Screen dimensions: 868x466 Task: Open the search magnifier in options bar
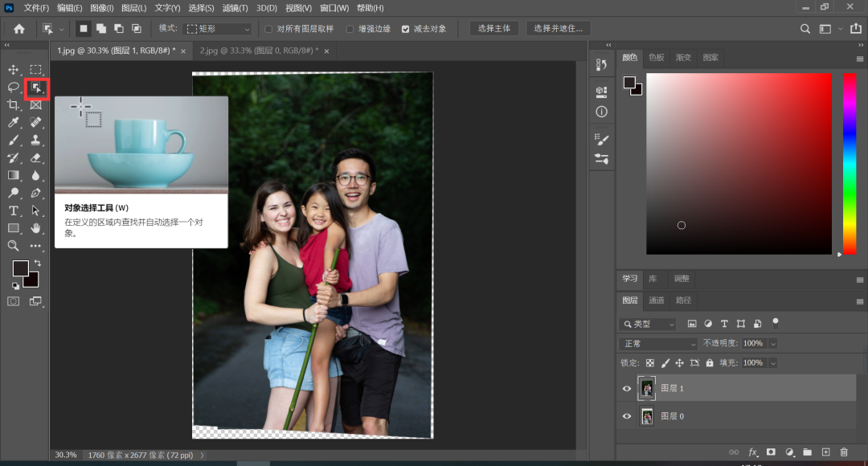(x=805, y=29)
